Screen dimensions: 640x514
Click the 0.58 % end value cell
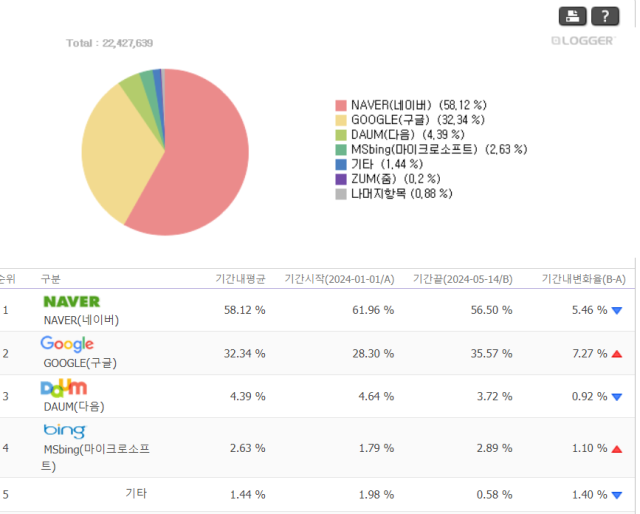tap(495, 495)
